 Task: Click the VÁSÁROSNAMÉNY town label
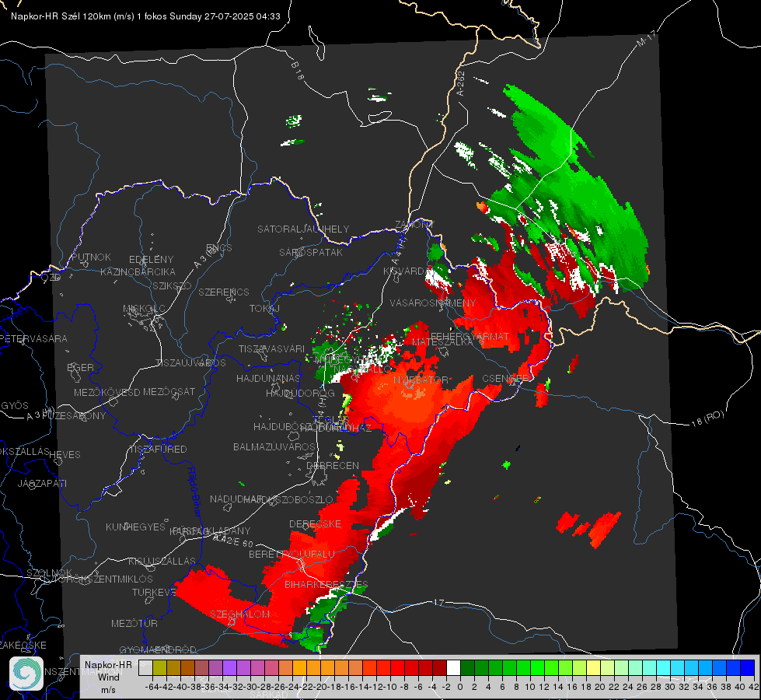pyautogui.click(x=433, y=303)
